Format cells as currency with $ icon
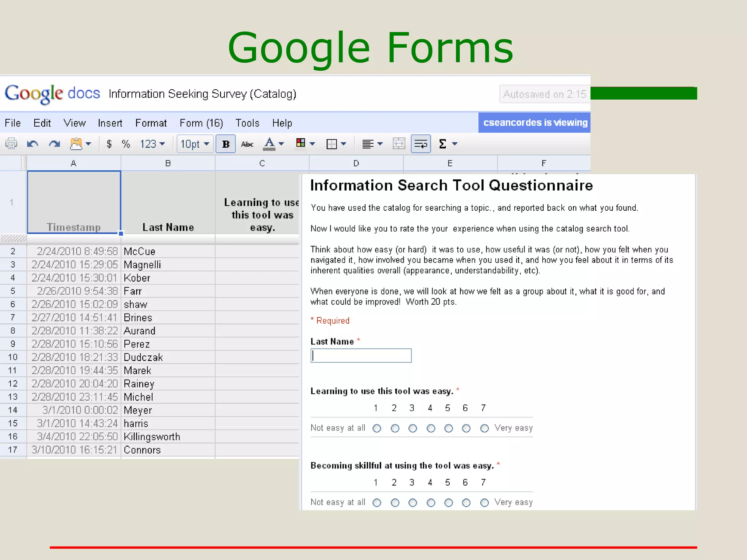The image size is (747, 560). click(x=109, y=144)
